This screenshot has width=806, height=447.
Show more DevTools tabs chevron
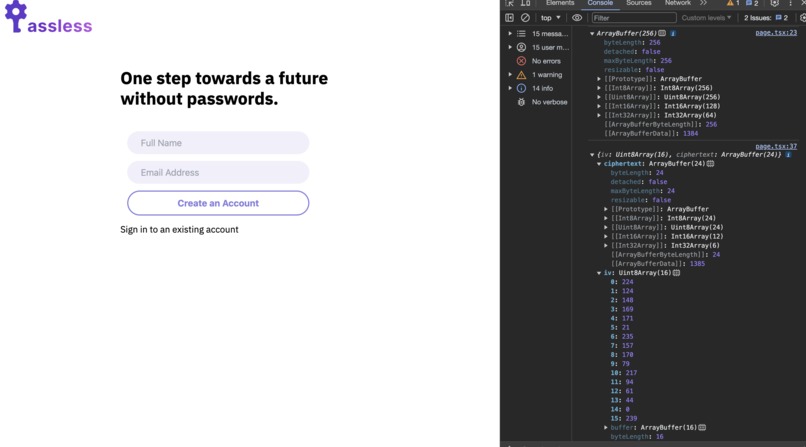click(703, 3)
